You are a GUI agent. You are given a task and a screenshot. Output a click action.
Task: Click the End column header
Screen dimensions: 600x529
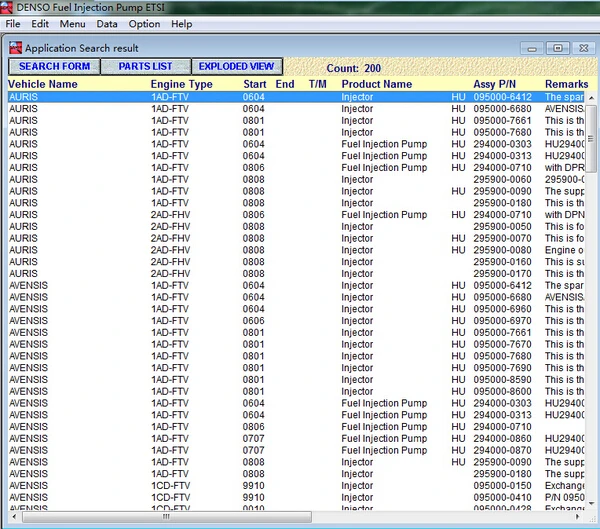pyautogui.click(x=285, y=84)
